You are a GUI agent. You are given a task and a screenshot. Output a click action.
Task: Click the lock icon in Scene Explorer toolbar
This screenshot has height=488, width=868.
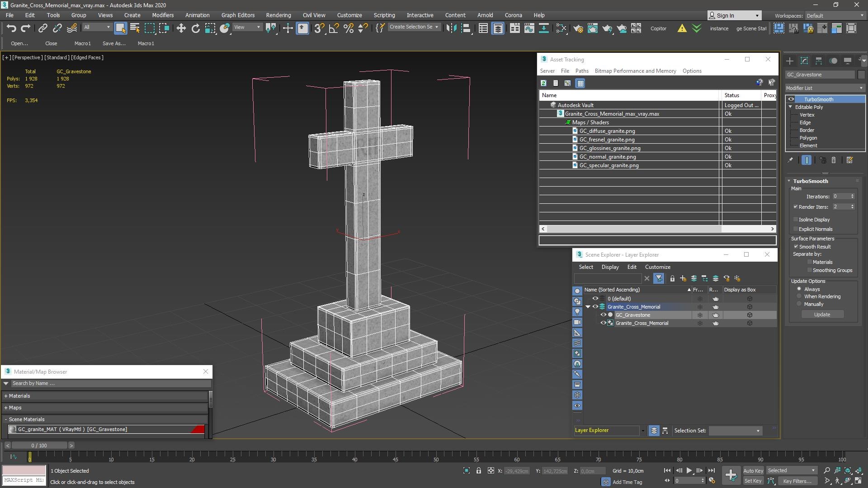(x=672, y=278)
